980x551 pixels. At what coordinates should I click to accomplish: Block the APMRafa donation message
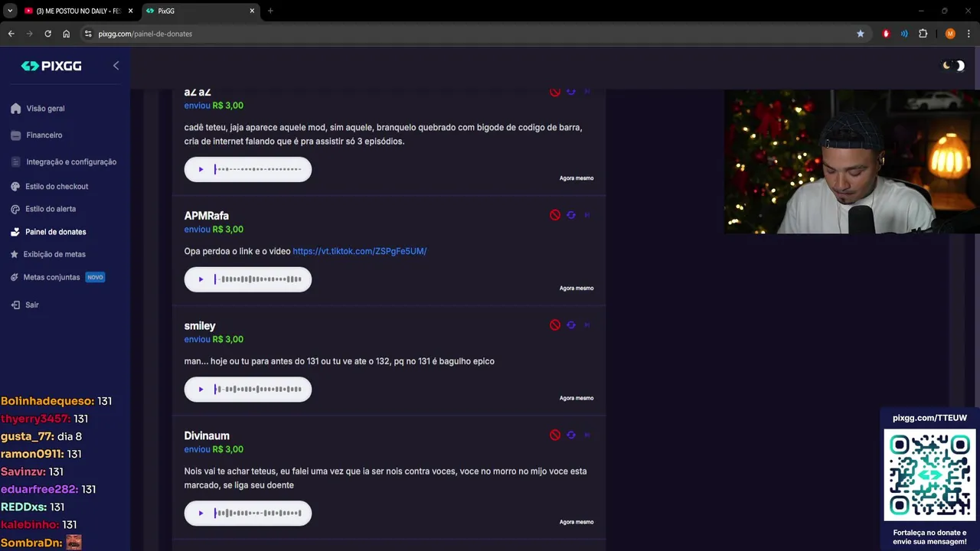click(555, 215)
